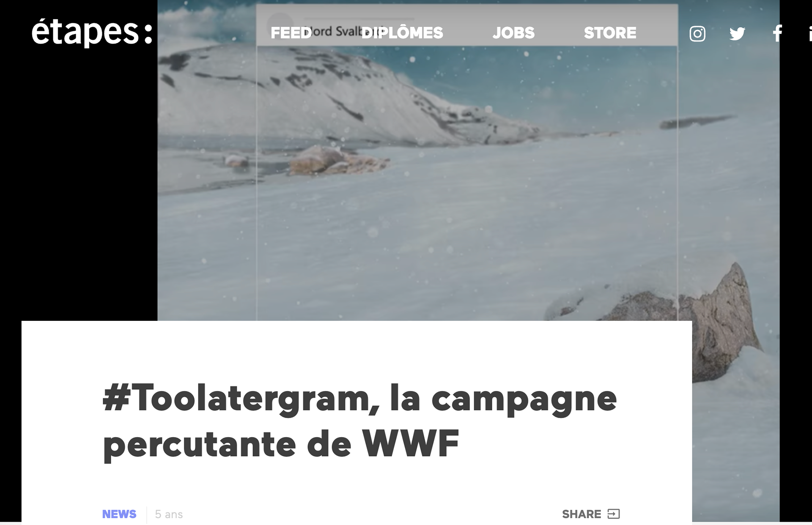Open the Twitter bird icon
Screen dimensions: 812x525
(737, 33)
